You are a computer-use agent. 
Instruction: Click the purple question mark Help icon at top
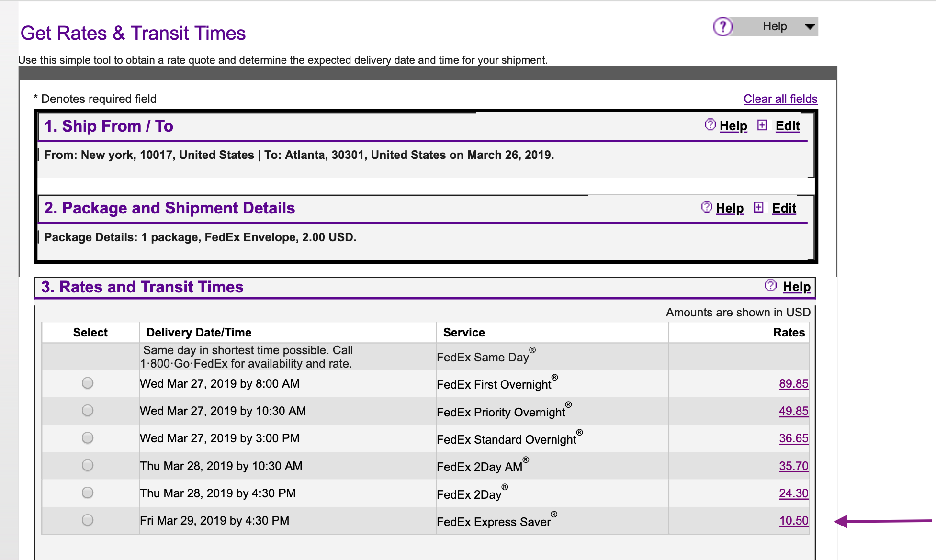click(723, 27)
